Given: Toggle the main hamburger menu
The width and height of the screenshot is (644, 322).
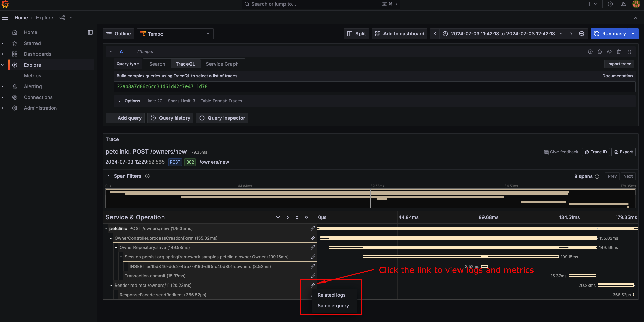Looking at the screenshot, I should (x=5, y=18).
